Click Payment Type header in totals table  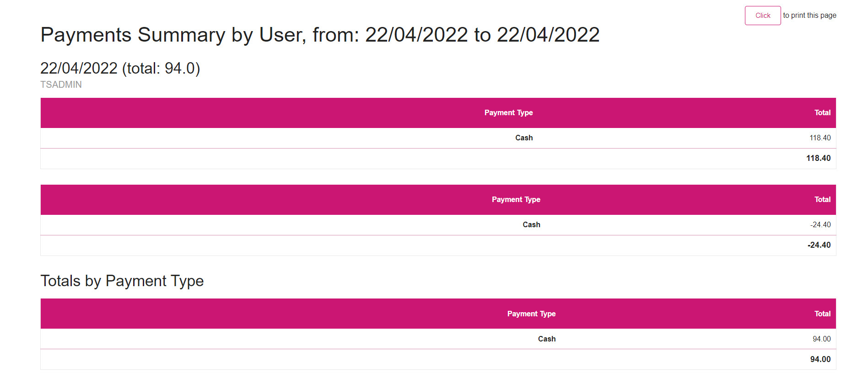coord(531,314)
